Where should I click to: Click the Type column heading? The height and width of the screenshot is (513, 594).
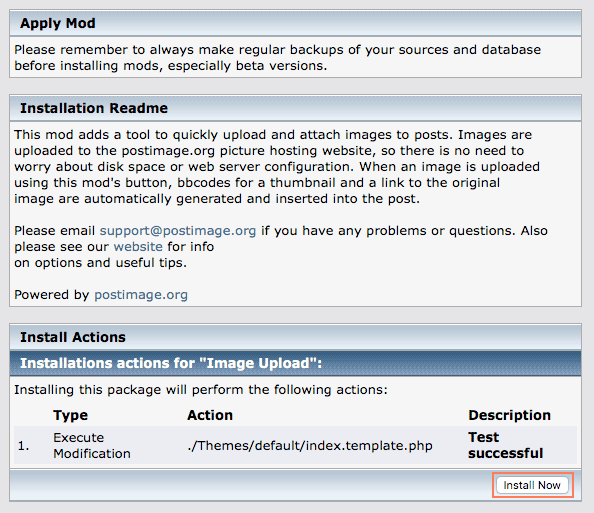(70, 415)
